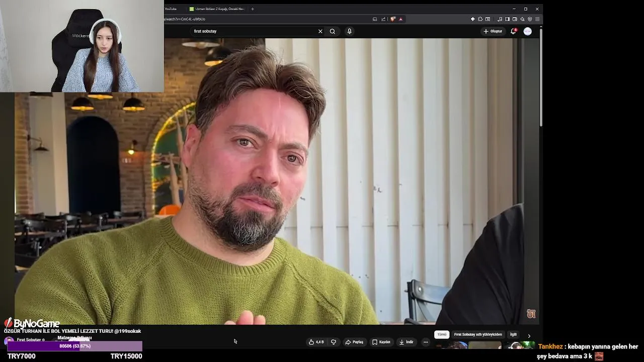Select the İlgili filter chip

[x=513, y=334]
